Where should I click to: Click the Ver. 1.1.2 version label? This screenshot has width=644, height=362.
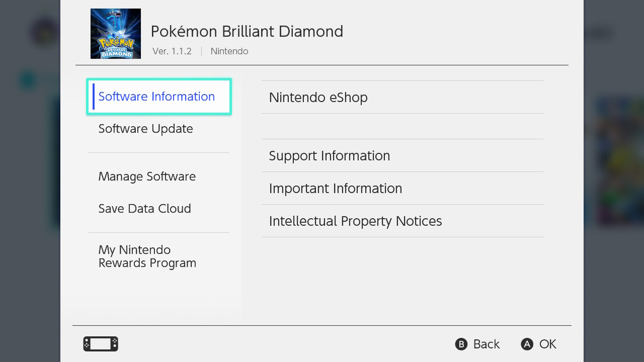(x=172, y=51)
